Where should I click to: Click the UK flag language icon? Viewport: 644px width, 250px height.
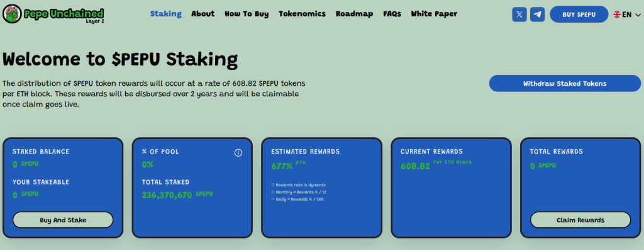pos(617,14)
